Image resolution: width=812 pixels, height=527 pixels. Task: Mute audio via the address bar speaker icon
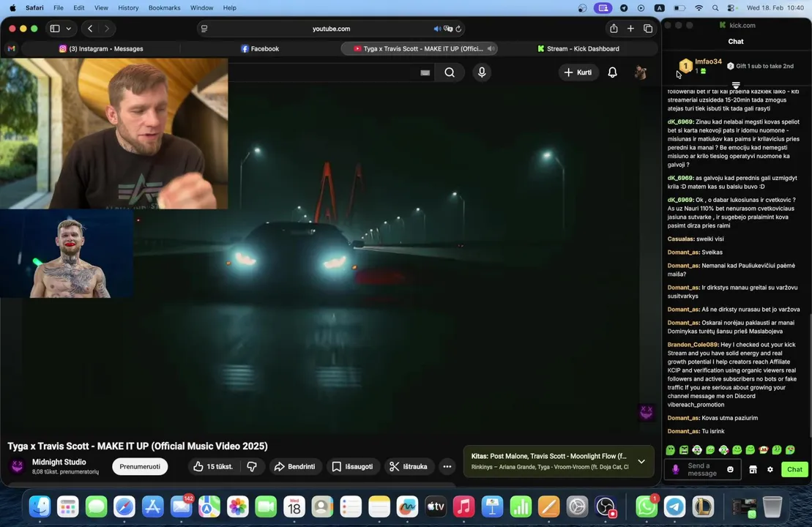tap(437, 29)
